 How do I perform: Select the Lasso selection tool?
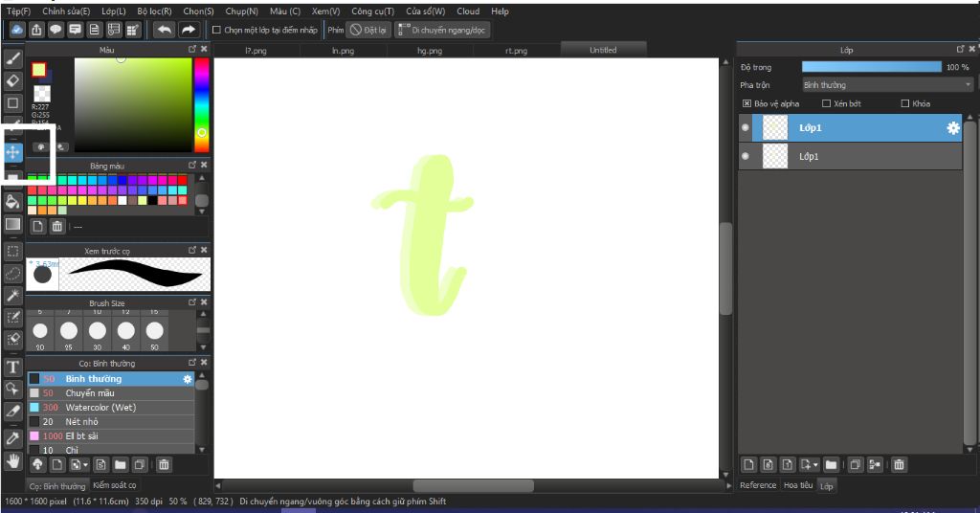(x=13, y=273)
